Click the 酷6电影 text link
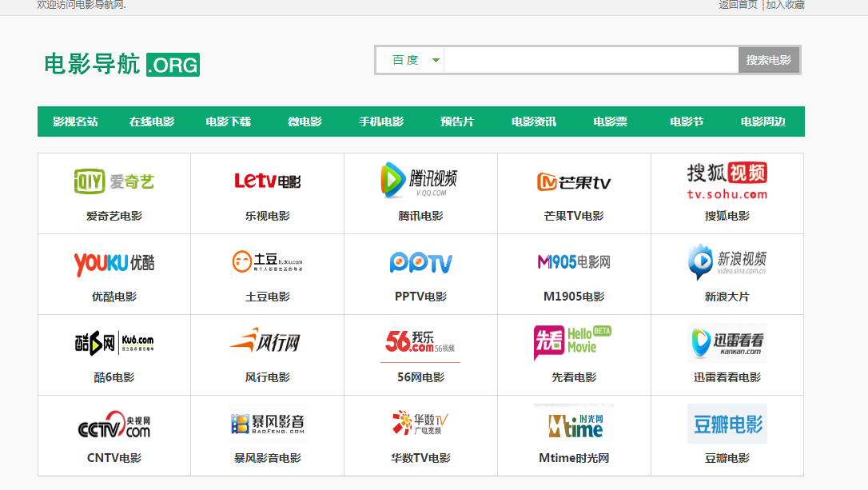The image size is (868, 490). tap(114, 377)
